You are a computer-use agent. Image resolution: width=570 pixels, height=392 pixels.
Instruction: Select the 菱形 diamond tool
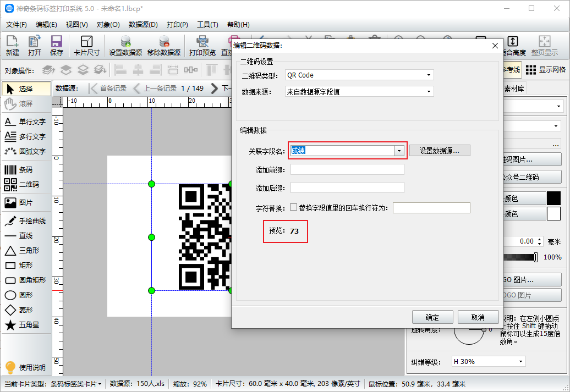26,310
